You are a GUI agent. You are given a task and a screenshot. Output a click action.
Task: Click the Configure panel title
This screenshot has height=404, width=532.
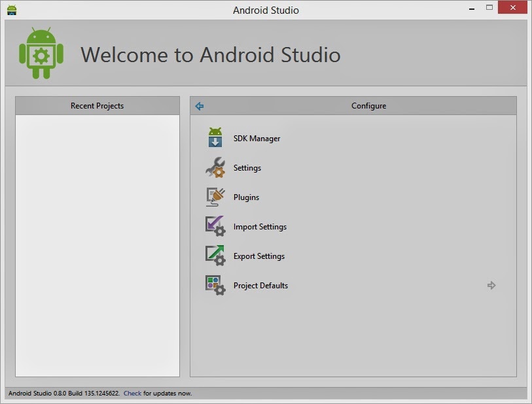point(369,106)
